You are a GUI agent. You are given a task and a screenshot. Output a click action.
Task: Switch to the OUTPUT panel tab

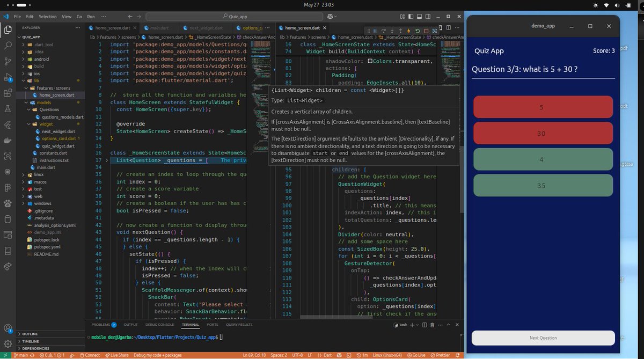[x=130, y=325]
